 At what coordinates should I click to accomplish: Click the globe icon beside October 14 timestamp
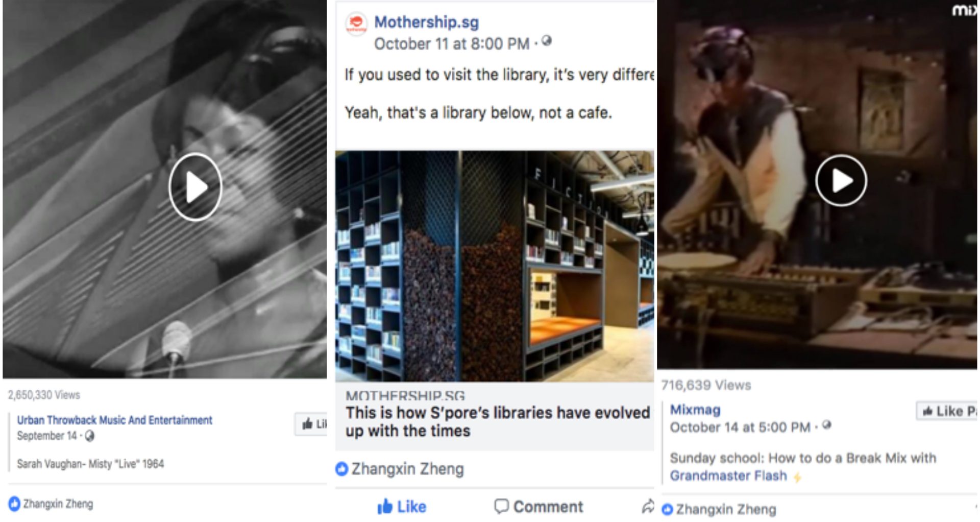click(827, 425)
